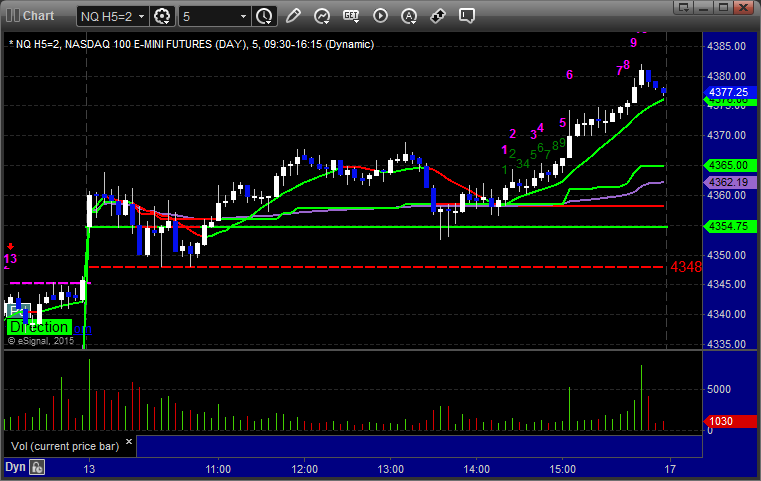Click the Dyn scaling label
The image size is (761, 481).
15,467
